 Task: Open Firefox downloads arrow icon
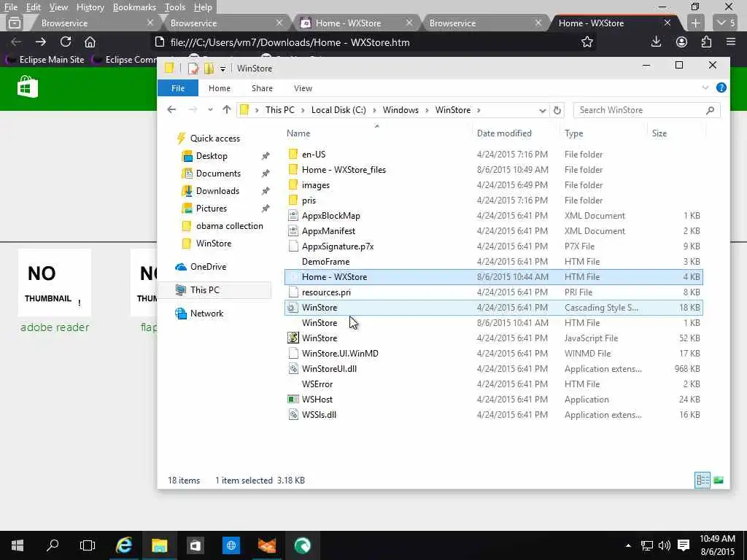coord(656,42)
